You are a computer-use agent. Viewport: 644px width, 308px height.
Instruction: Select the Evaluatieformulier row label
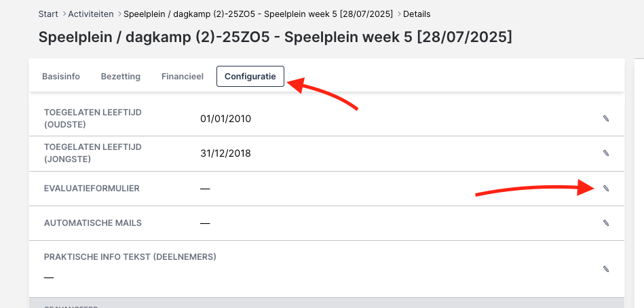92,189
